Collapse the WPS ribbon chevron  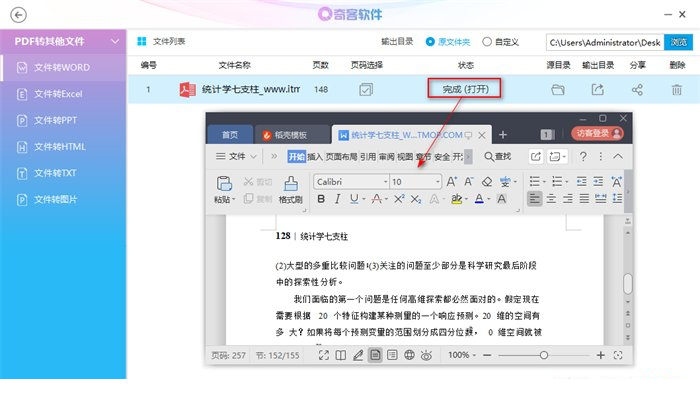pos(618,157)
